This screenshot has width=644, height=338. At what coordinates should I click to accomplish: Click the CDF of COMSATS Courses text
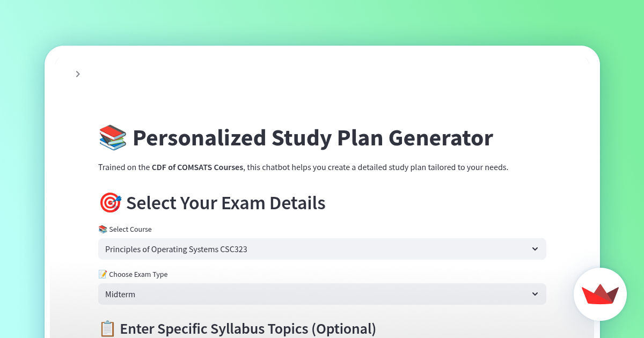(x=197, y=167)
